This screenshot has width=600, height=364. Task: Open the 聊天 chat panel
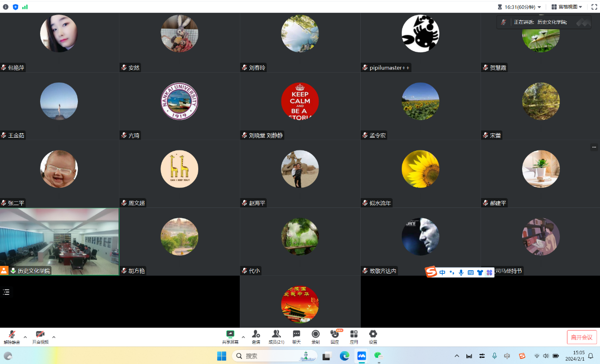(x=296, y=334)
